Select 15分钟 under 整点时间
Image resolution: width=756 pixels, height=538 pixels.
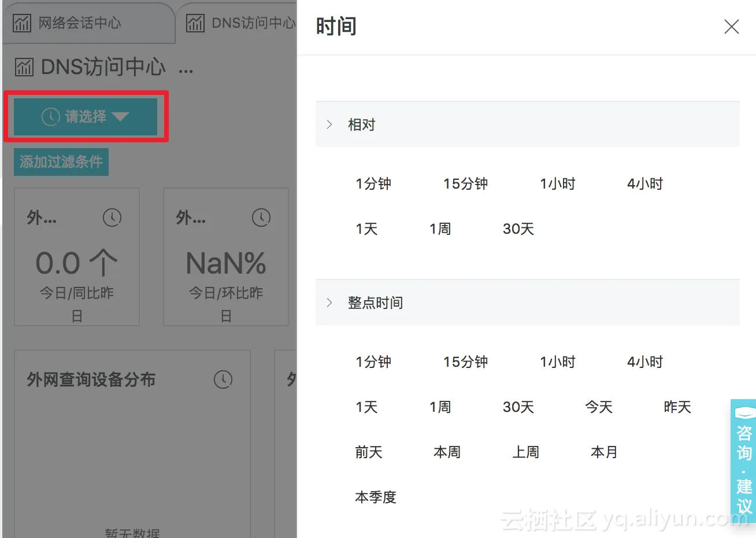pyautogui.click(x=465, y=362)
